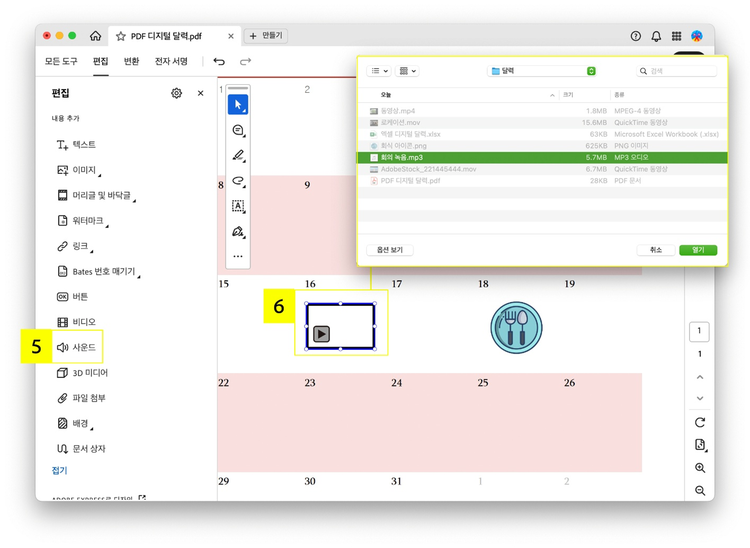The height and width of the screenshot is (548, 750).
Task: Select 회의 녹음.mp3 file row
Action: pos(542,157)
